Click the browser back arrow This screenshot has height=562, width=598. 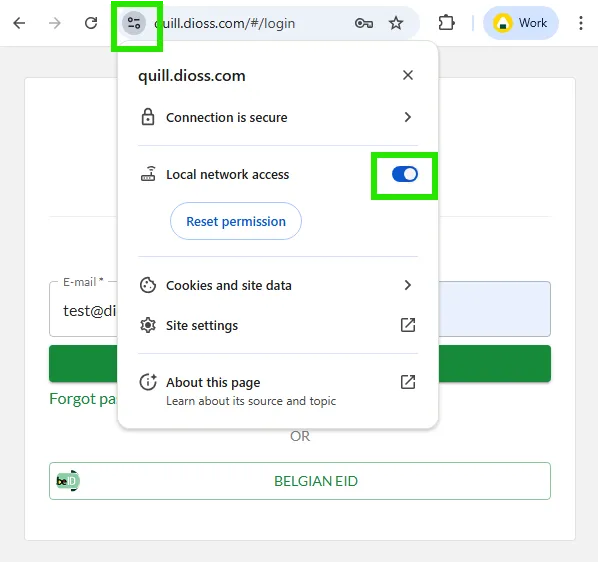19,23
